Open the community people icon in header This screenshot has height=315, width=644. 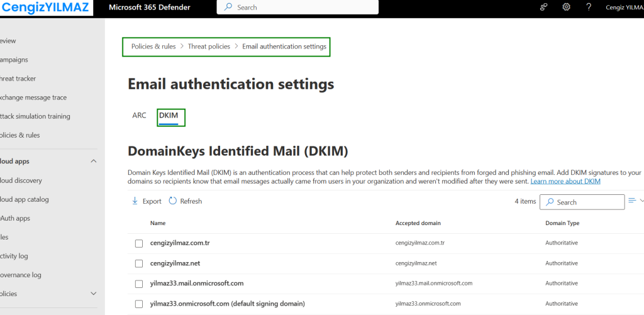point(544,7)
